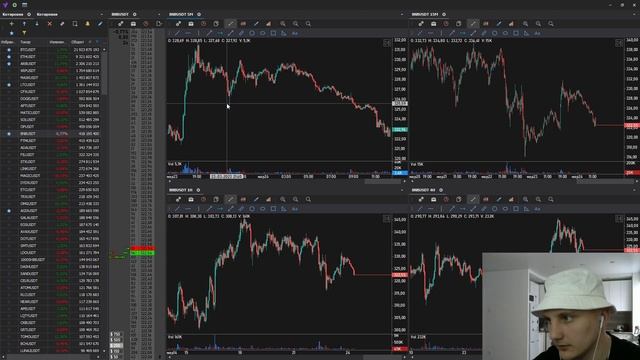This screenshot has width=640, height=360.
Task: Click the link icon in the 5M chart toolbar
Action: (178, 24)
